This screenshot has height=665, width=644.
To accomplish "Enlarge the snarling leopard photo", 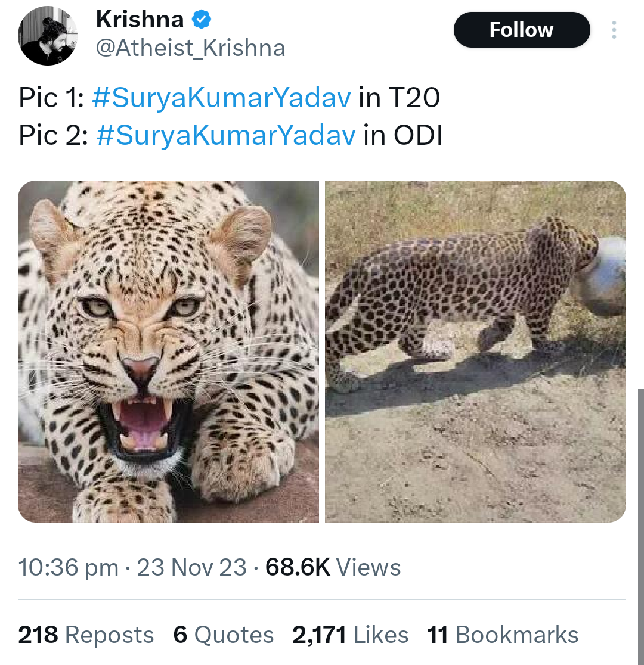I will click(x=168, y=352).
